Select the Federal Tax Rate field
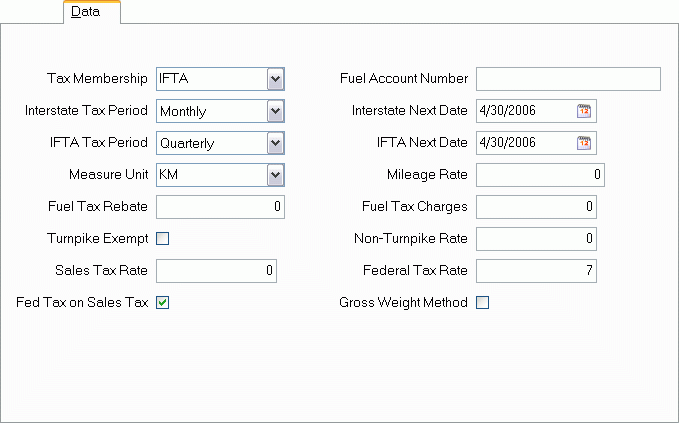The width and height of the screenshot is (679, 423). (536, 271)
